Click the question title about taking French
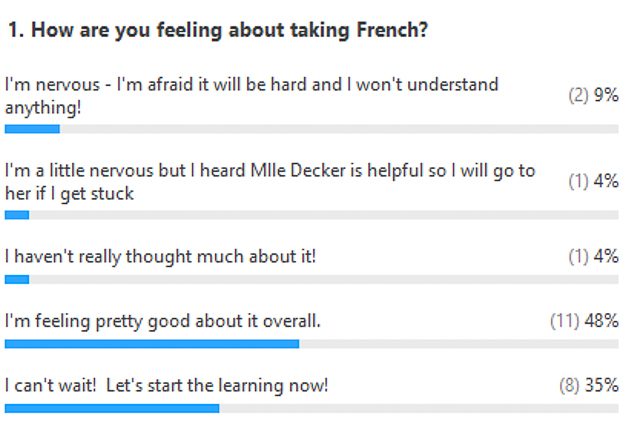 point(218,31)
